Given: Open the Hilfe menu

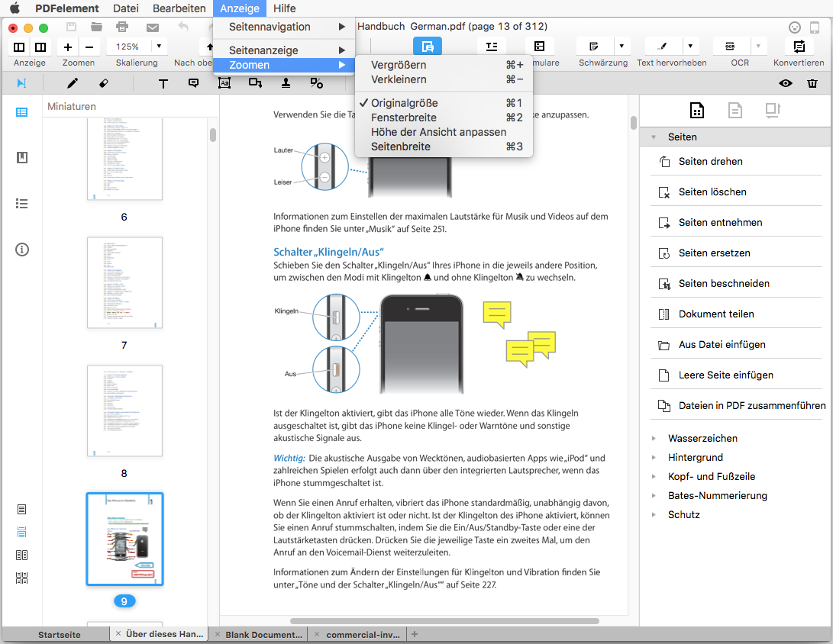Looking at the screenshot, I should [284, 8].
